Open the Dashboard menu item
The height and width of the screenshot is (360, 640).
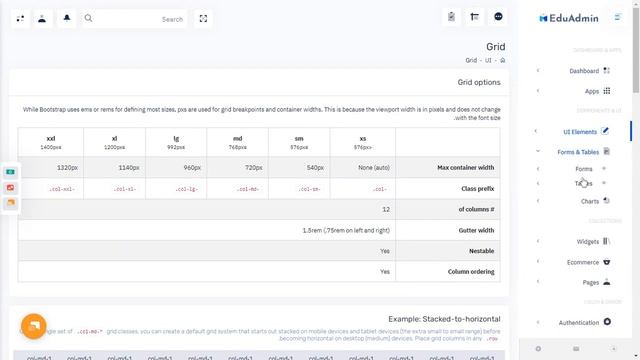coord(584,71)
